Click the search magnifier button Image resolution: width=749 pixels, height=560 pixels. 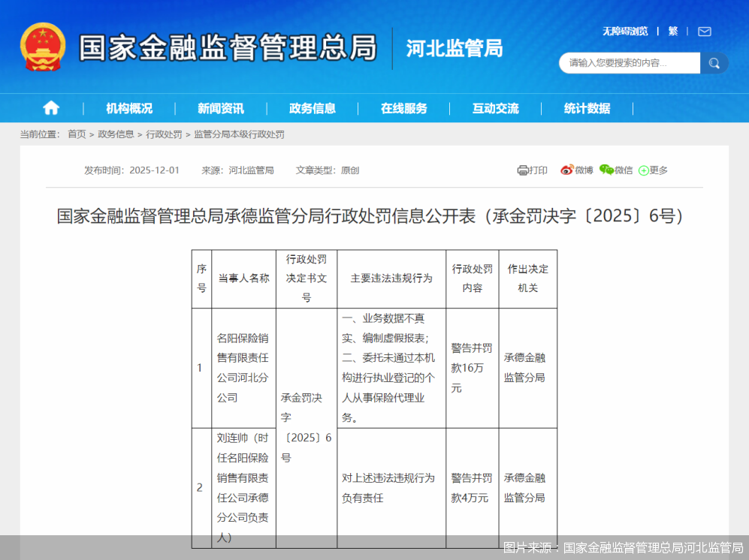(x=714, y=63)
